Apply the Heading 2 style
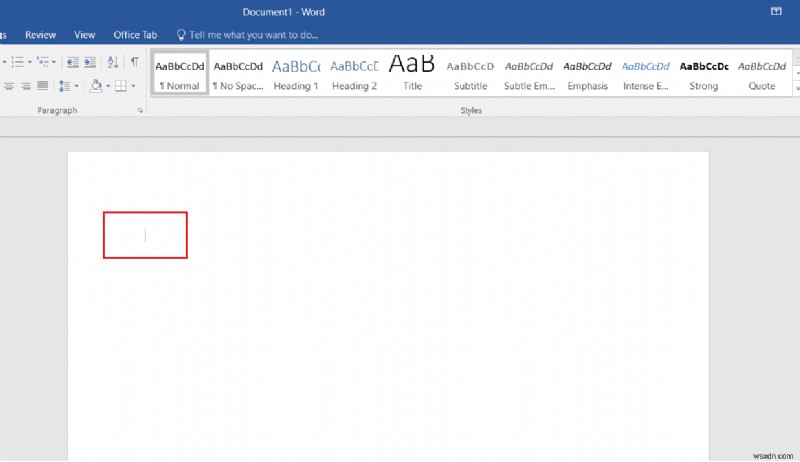The width and height of the screenshot is (800, 462). (354, 73)
